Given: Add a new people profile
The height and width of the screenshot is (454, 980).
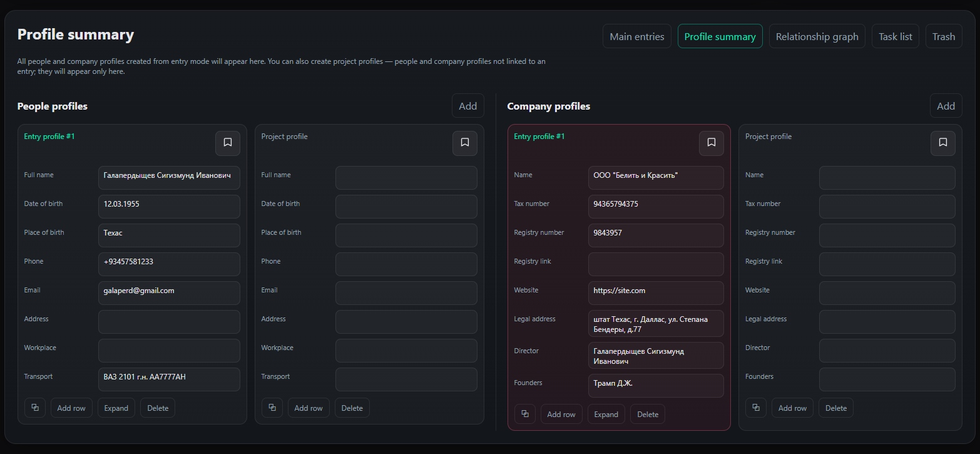Looking at the screenshot, I should click(467, 106).
